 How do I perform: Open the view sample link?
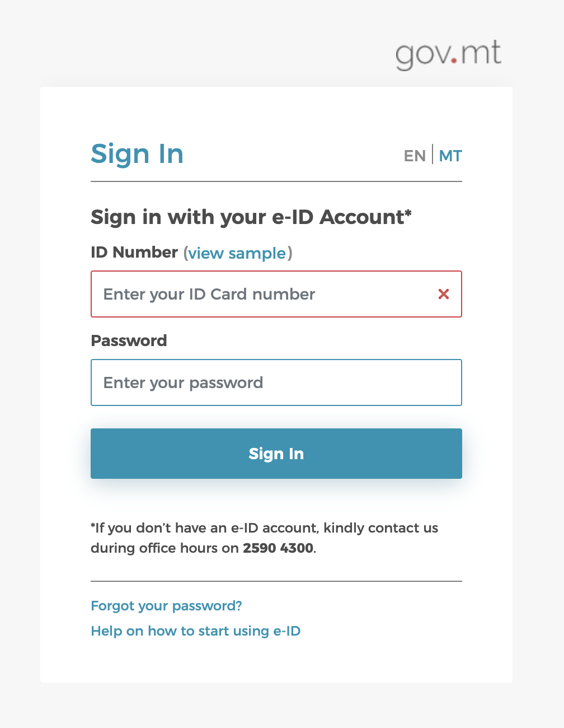pos(237,253)
